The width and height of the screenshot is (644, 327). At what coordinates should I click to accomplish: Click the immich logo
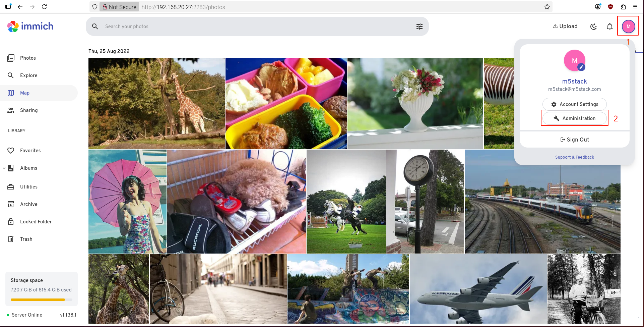30,26
